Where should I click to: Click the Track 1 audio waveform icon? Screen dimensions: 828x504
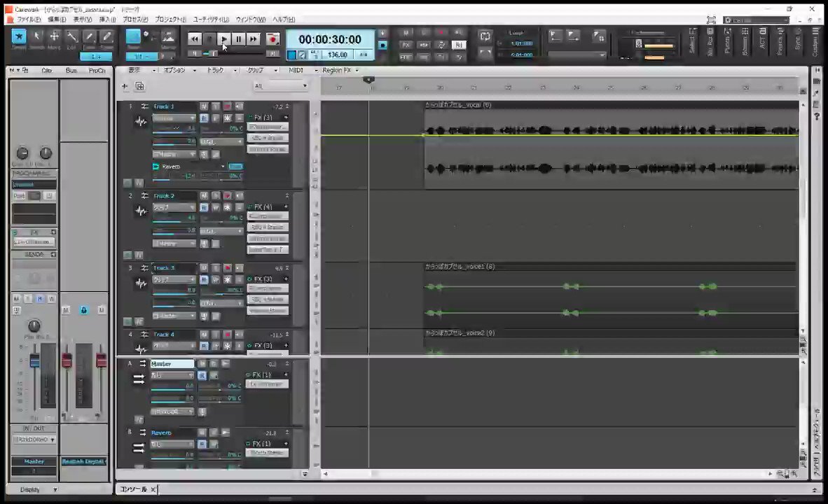pos(141,122)
